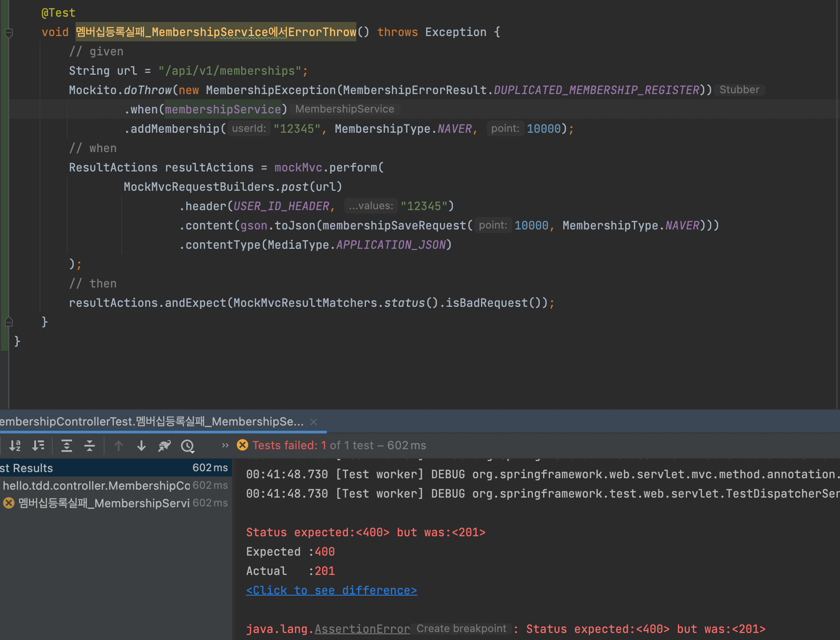Select hello.tdd.controller.MembershipCo test class row

coord(116,485)
